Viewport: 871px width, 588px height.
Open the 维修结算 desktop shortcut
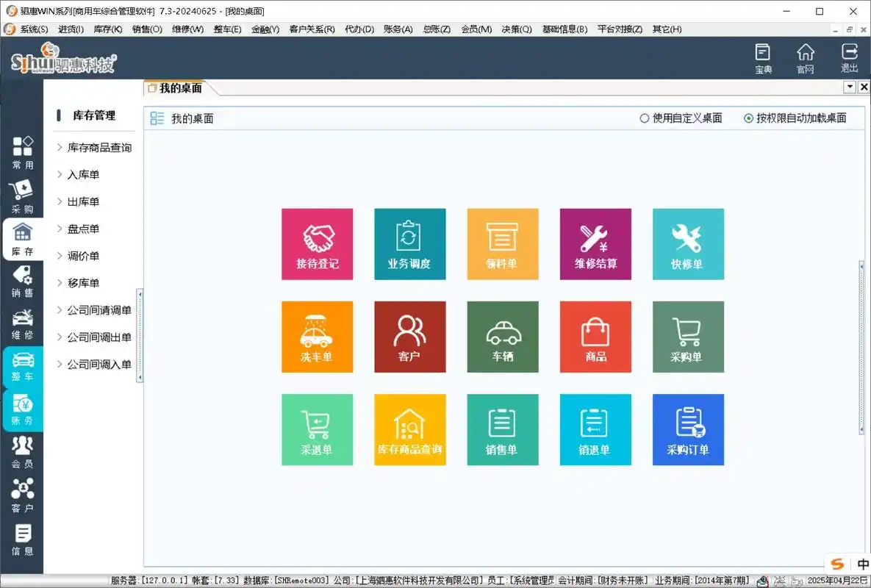point(595,243)
